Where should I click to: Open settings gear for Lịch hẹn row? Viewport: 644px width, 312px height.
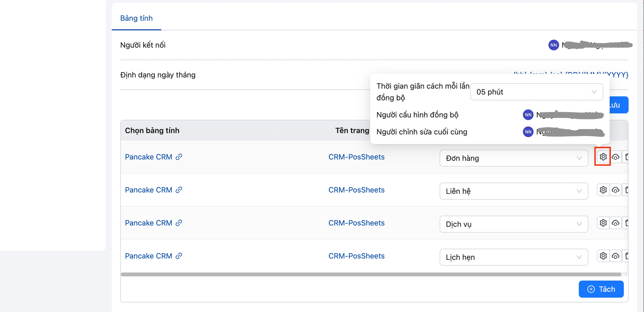point(603,256)
